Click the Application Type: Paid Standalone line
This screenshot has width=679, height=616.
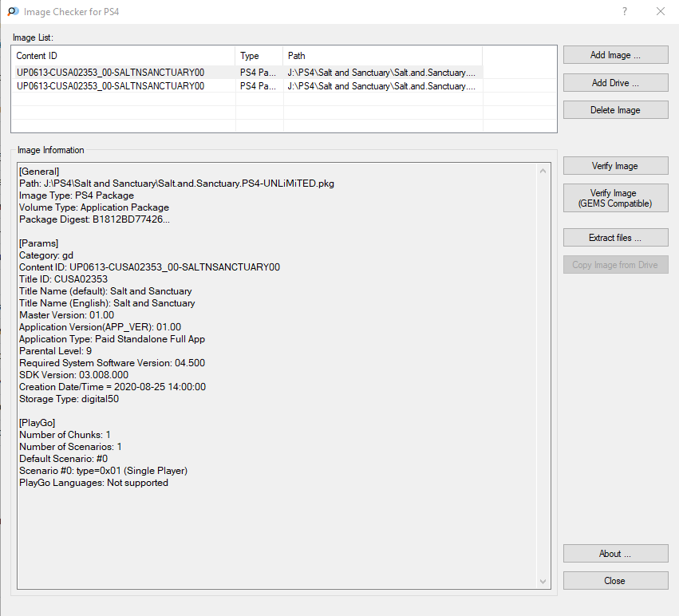[113, 339]
